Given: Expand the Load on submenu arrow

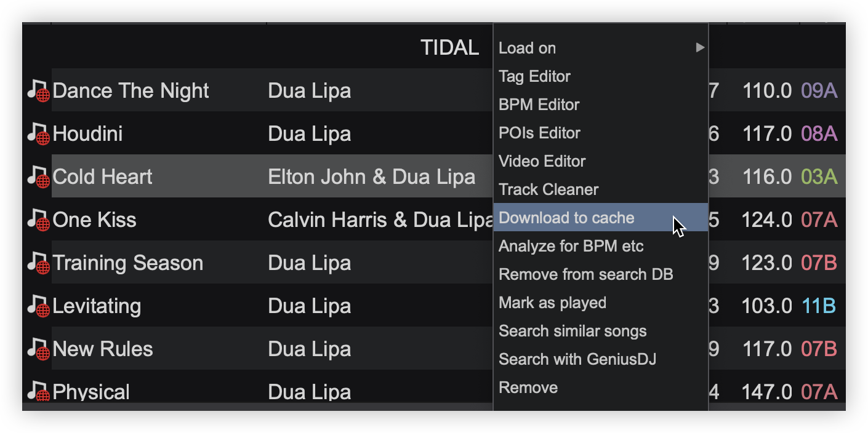Looking at the screenshot, I should tap(700, 47).
